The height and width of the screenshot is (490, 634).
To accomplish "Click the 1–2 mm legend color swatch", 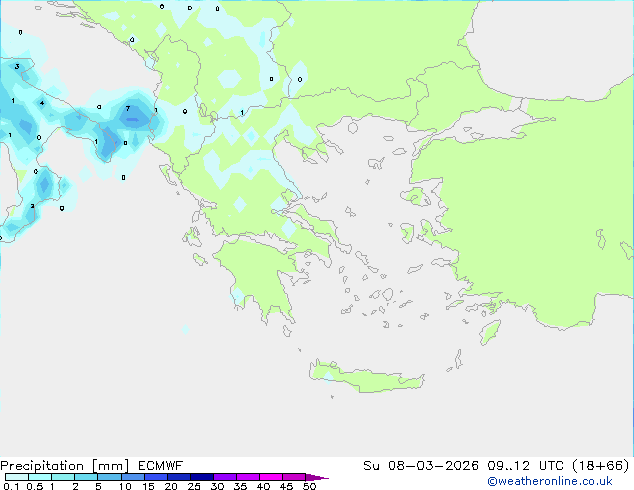I will pyautogui.click(x=63, y=477).
